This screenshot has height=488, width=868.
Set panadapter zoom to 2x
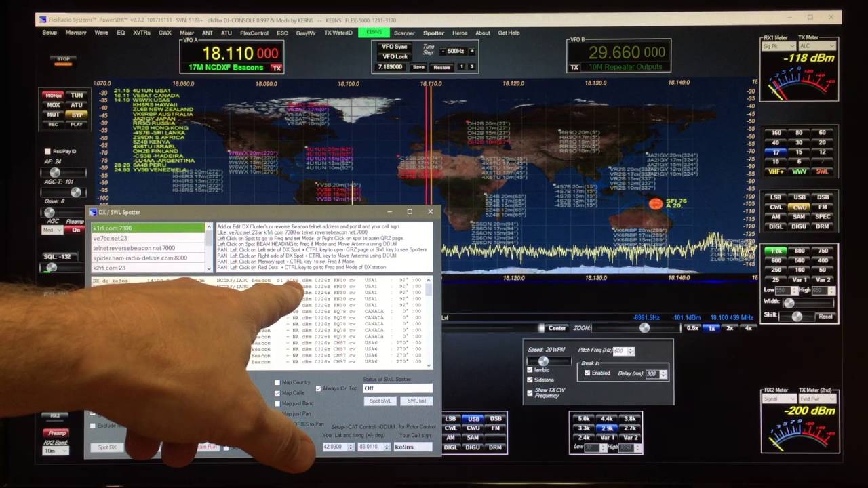tap(730, 328)
